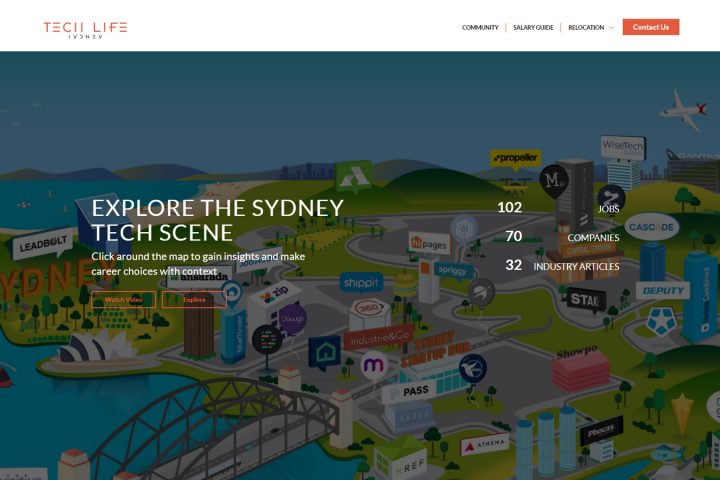Select the airplane illustration
The width and height of the screenshot is (720, 480).
pos(682,111)
